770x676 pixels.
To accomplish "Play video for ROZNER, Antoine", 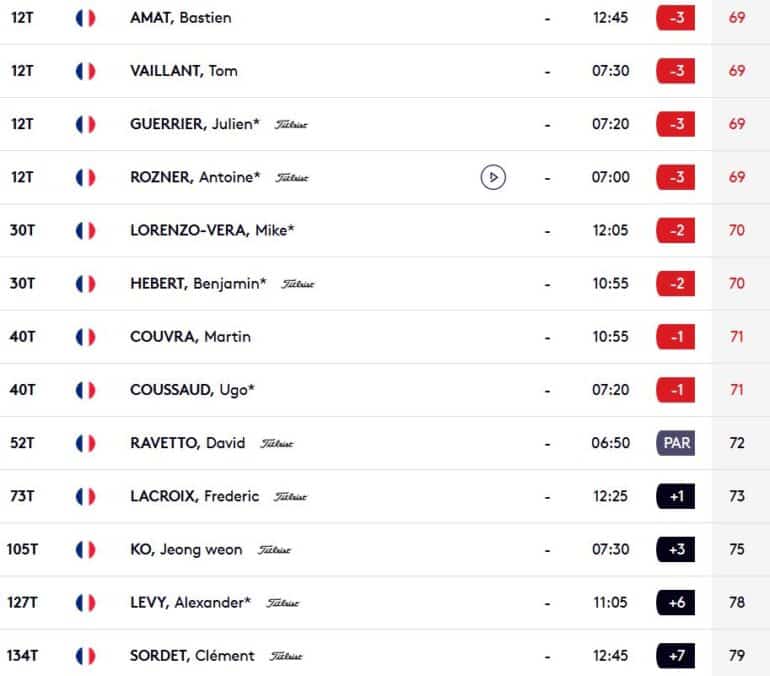I will point(493,177).
